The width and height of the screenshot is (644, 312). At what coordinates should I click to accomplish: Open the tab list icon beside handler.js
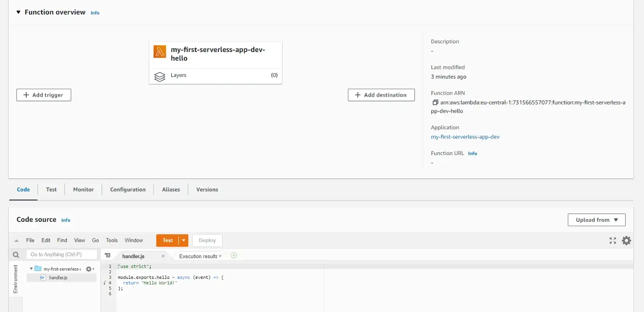(108, 255)
